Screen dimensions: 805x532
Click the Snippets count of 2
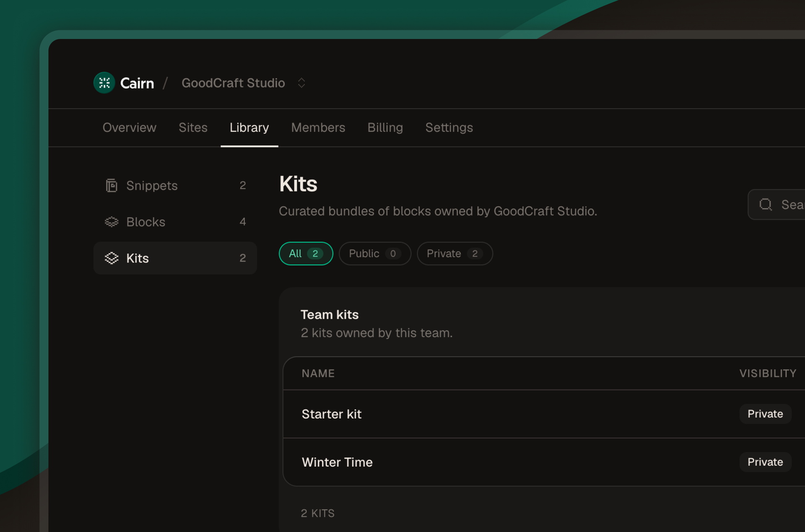(x=243, y=185)
